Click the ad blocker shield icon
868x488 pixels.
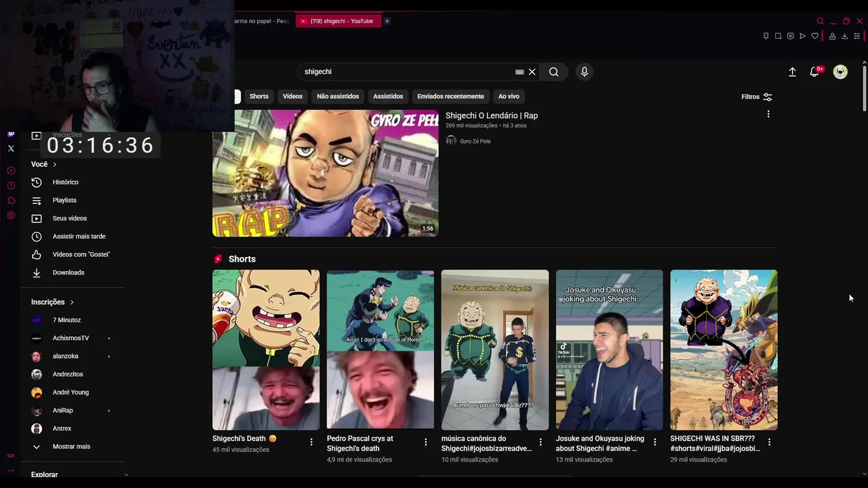(791, 36)
